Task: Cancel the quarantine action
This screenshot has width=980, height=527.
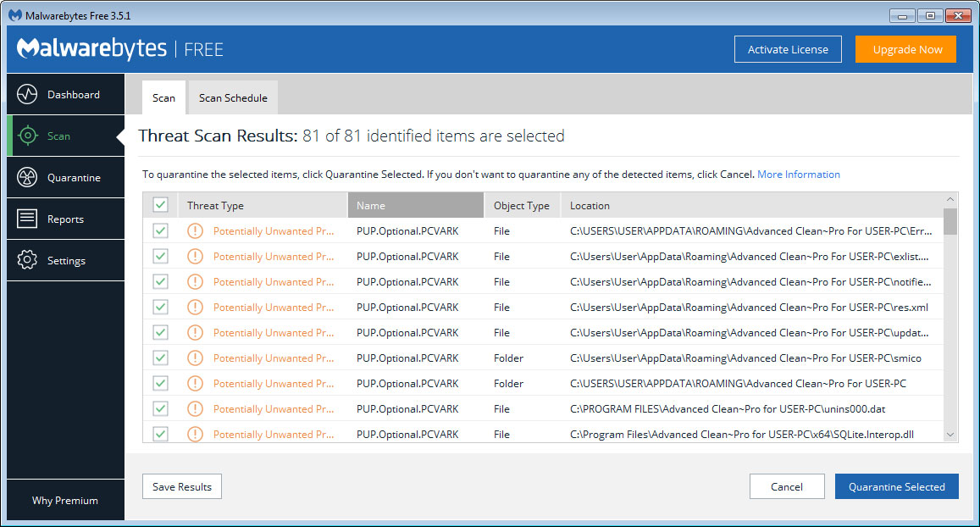Action: tap(787, 486)
